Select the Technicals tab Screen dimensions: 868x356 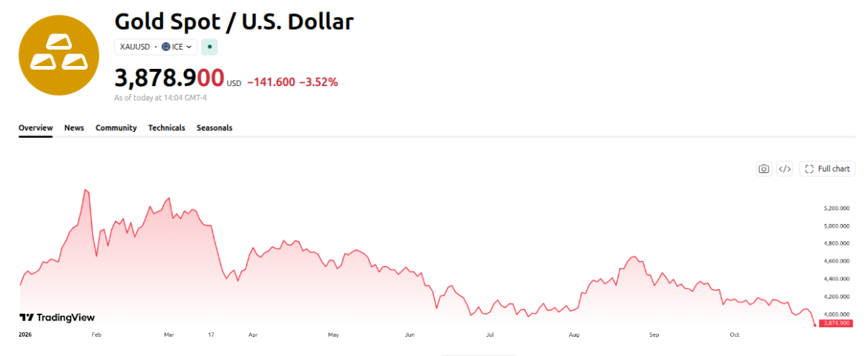click(167, 128)
